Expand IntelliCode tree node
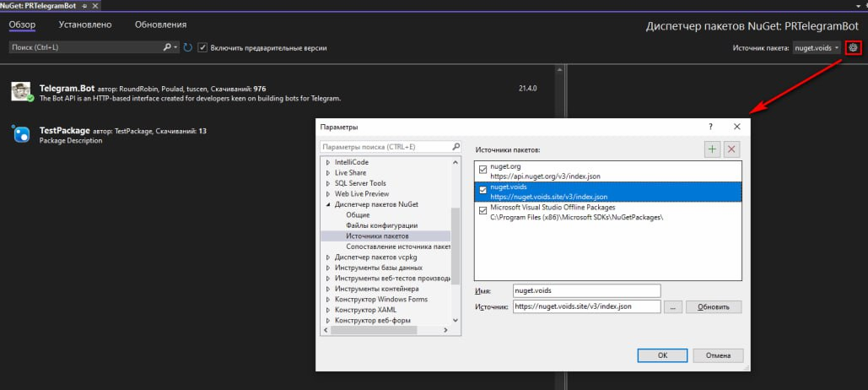This screenshot has width=868, height=390. 329,162
